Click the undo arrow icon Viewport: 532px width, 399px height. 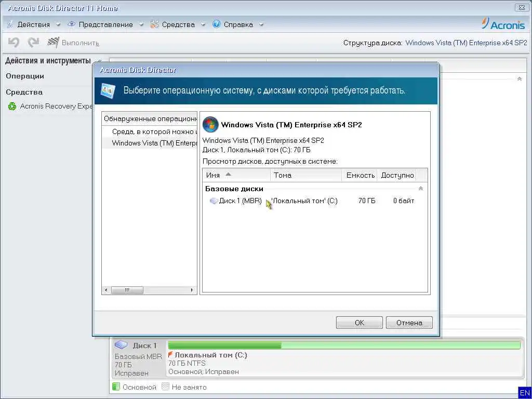[x=14, y=43]
